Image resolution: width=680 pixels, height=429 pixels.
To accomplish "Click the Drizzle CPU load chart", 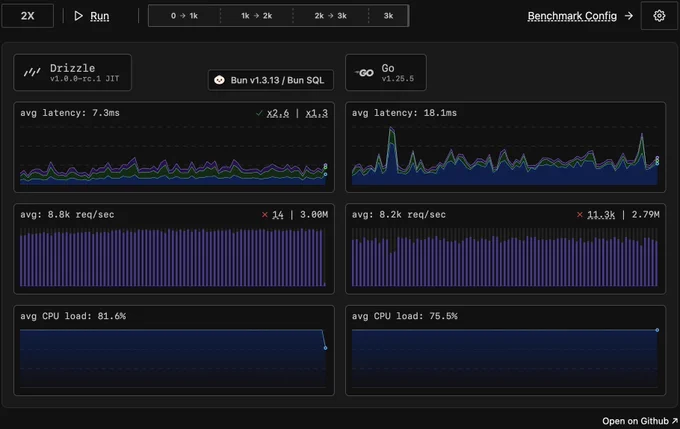I will (173, 358).
